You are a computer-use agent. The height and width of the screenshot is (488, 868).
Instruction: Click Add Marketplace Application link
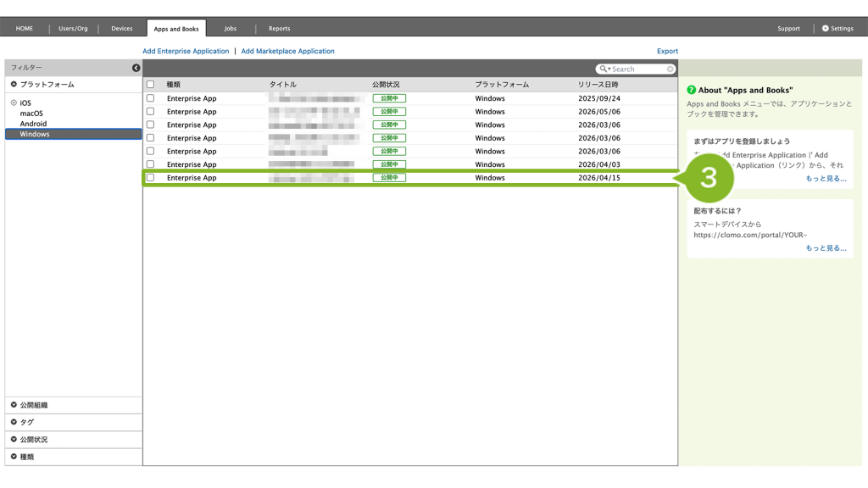(288, 51)
